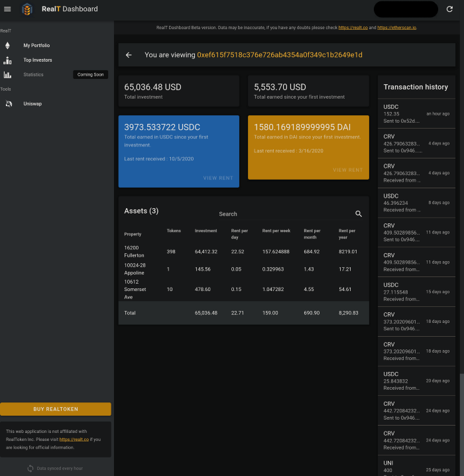Click the search magnifier icon in Assets
The height and width of the screenshot is (476, 464).
pos(359,214)
